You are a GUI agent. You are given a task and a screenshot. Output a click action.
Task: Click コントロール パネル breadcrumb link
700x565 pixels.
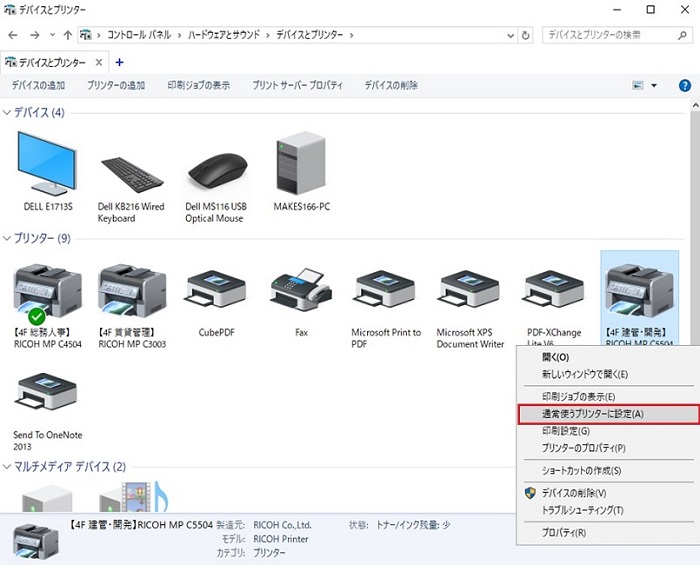139,35
